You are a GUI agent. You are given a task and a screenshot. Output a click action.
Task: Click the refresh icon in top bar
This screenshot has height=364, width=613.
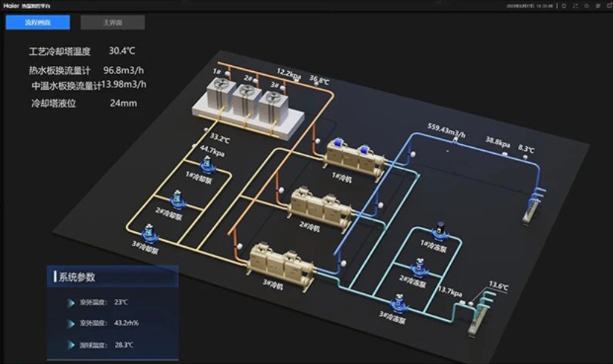[564, 6]
